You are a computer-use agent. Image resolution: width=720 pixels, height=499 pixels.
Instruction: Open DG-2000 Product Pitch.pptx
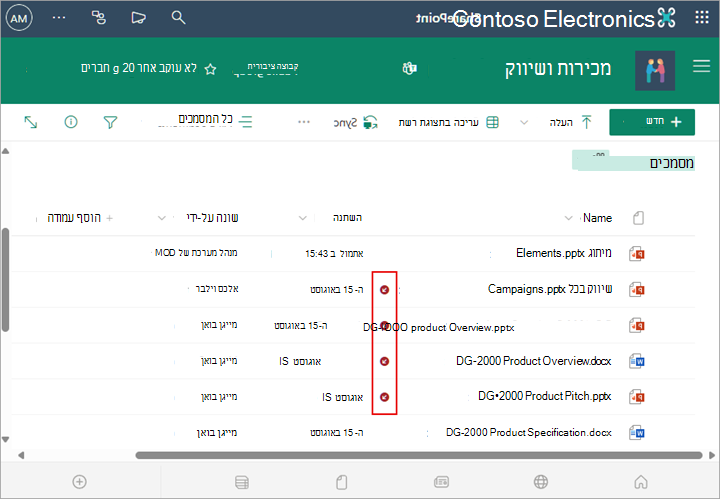pyautogui.click(x=545, y=396)
